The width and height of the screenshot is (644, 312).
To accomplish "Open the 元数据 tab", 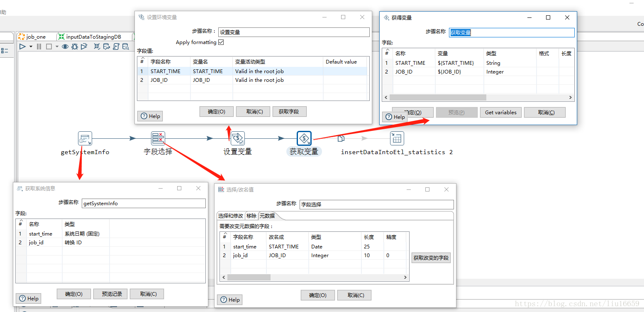I will click(267, 216).
